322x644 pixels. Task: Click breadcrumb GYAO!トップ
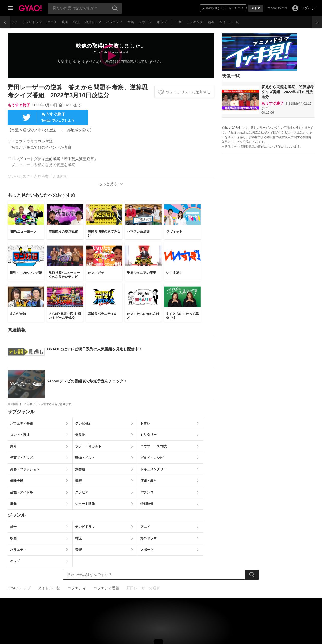click(19, 588)
